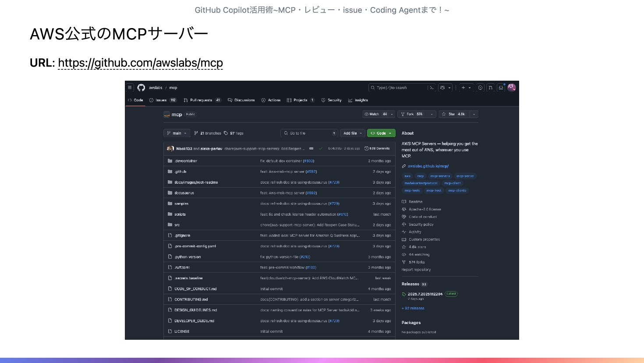Viewport: 644px width, 363px height.
Task: Click the green commit status checkmark
Action: click(x=321, y=149)
